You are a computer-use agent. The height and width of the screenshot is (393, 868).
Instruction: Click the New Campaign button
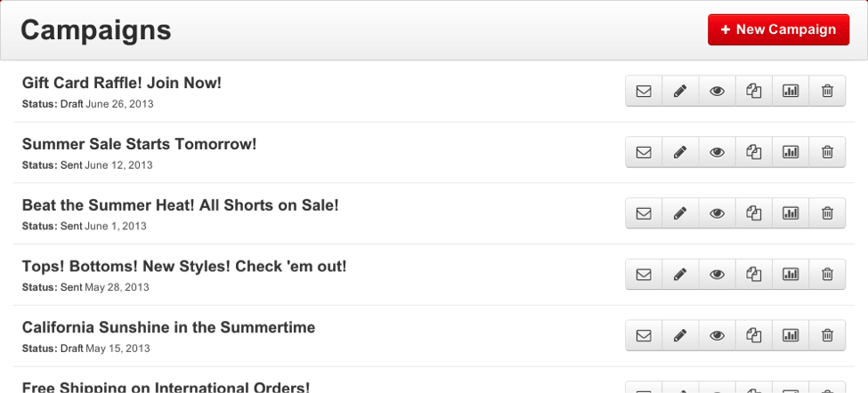778,29
